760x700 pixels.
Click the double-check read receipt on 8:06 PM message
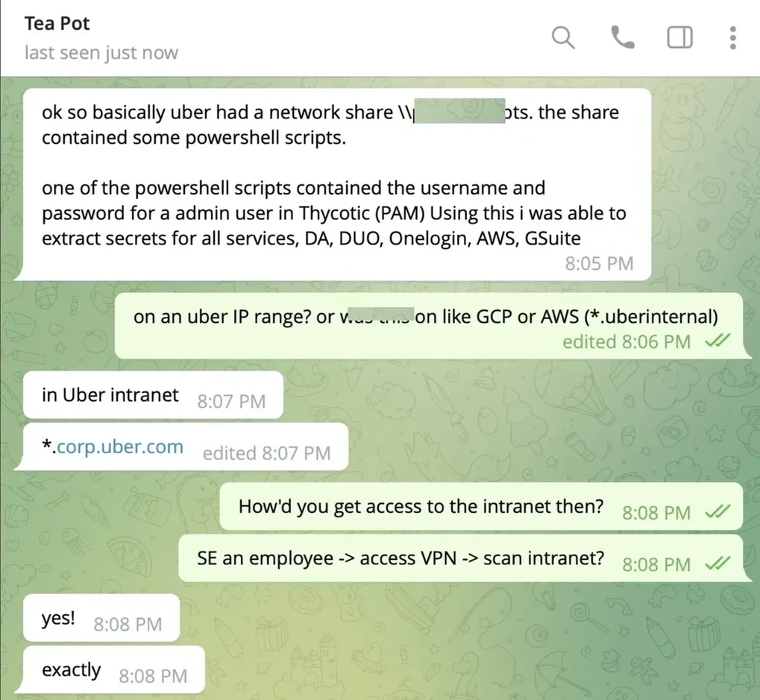[717, 341]
